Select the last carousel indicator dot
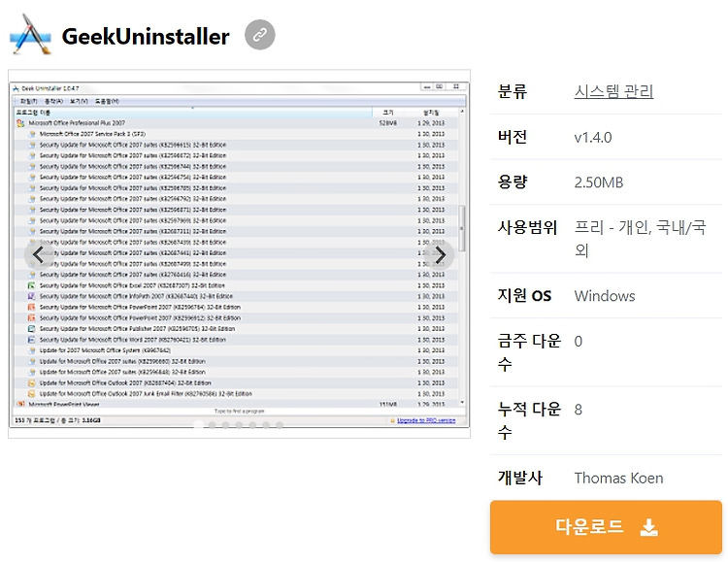The width and height of the screenshot is (728, 562). coord(280,424)
